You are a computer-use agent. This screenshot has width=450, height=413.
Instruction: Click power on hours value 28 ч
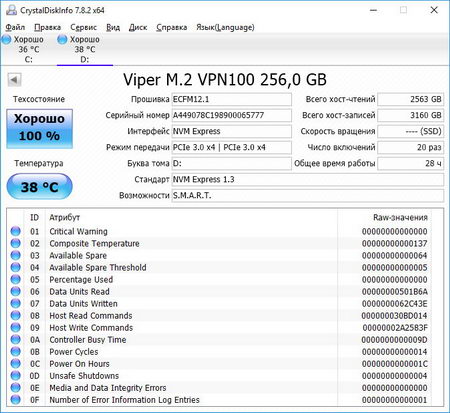pyautogui.click(x=410, y=163)
